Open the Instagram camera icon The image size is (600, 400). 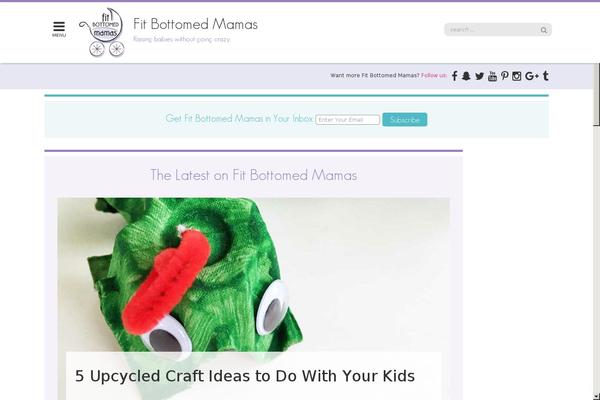tap(517, 76)
